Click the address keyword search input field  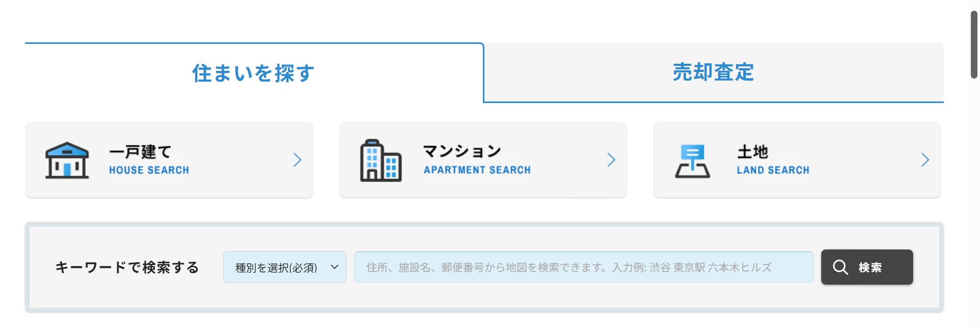pos(583,267)
